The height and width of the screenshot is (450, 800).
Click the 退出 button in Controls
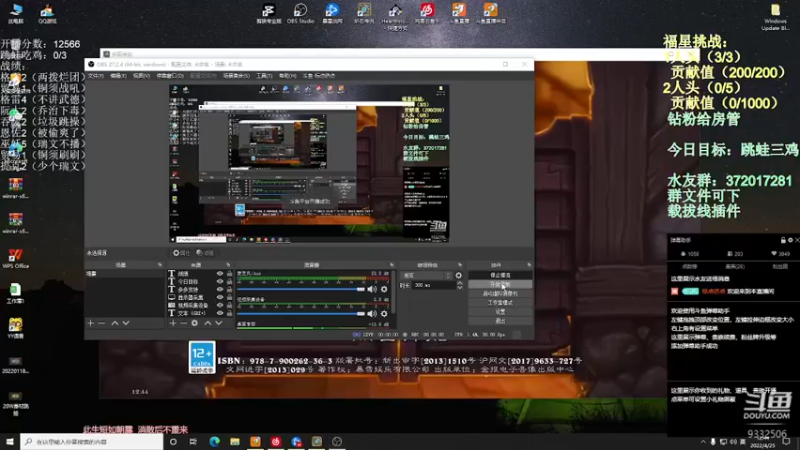[500, 321]
